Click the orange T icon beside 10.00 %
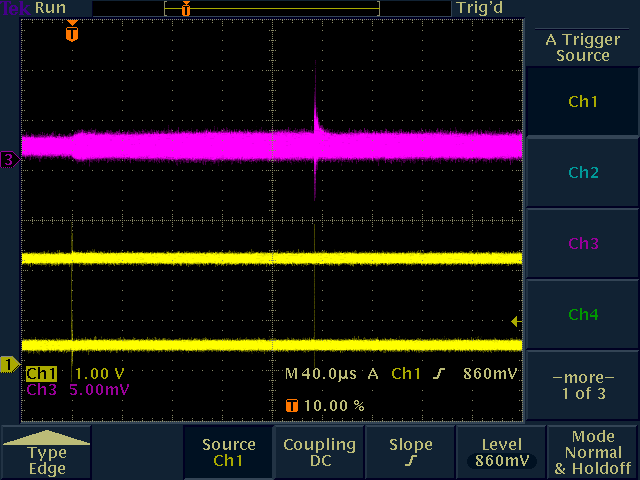The height and width of the screenshot is (480, 640). 291,406
